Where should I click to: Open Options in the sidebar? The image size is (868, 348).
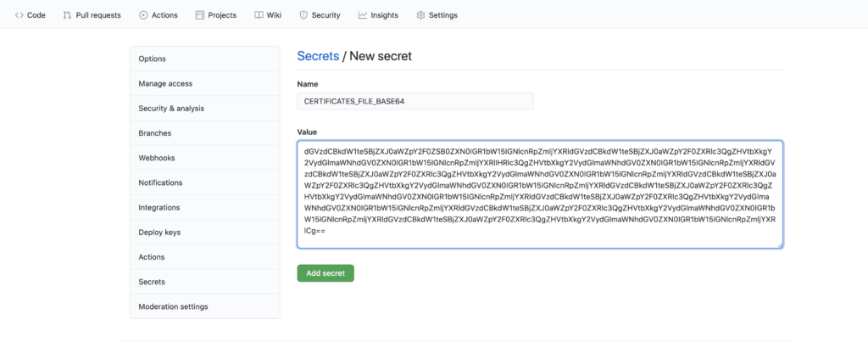point(205,59)
